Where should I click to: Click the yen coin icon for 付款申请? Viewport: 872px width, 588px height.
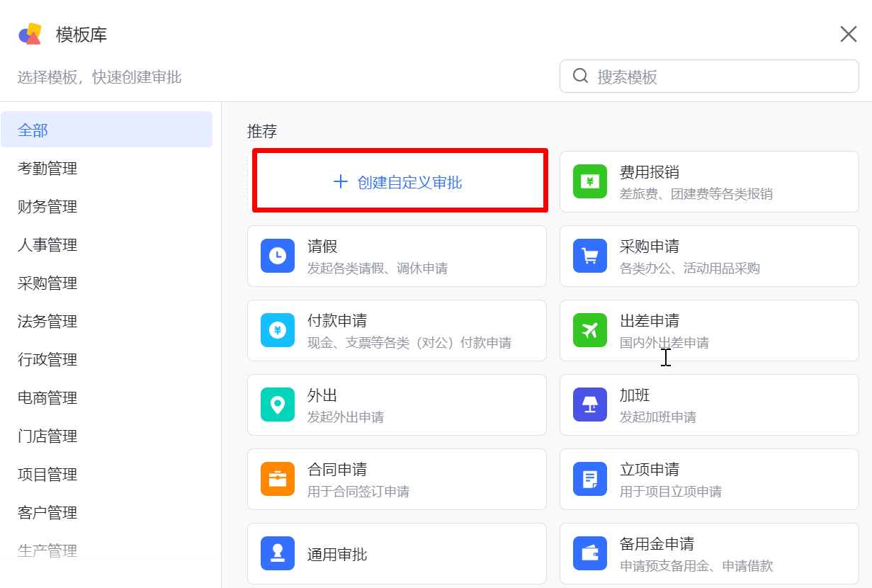278,330
